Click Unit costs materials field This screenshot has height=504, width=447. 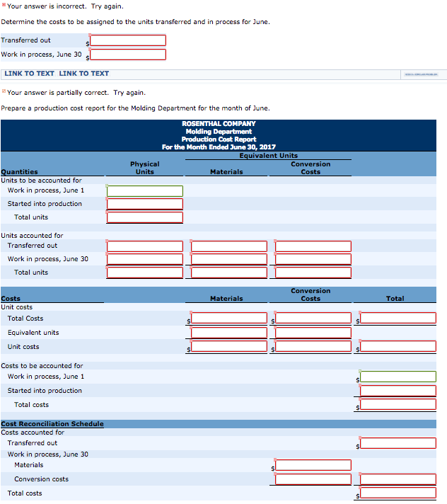229,346
